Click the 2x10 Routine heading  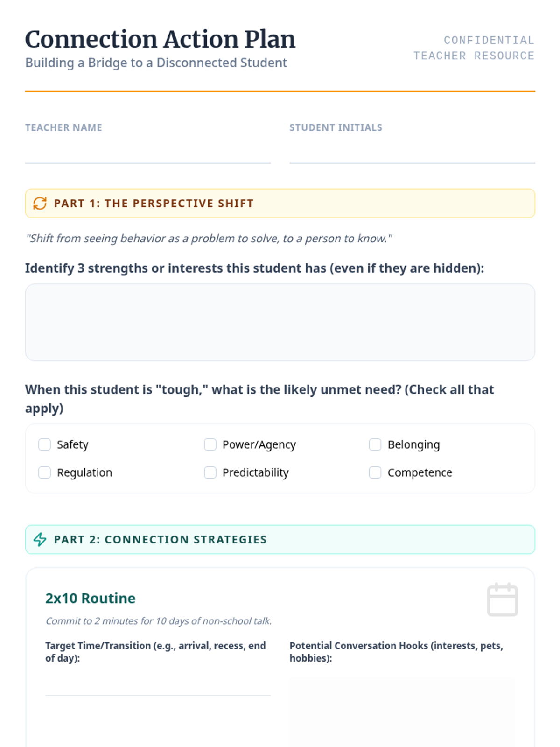pos(91,599)
